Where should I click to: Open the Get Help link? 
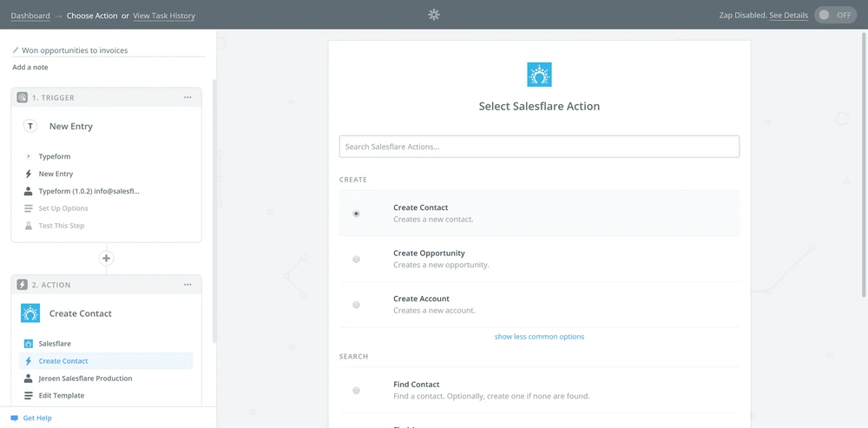37,418
